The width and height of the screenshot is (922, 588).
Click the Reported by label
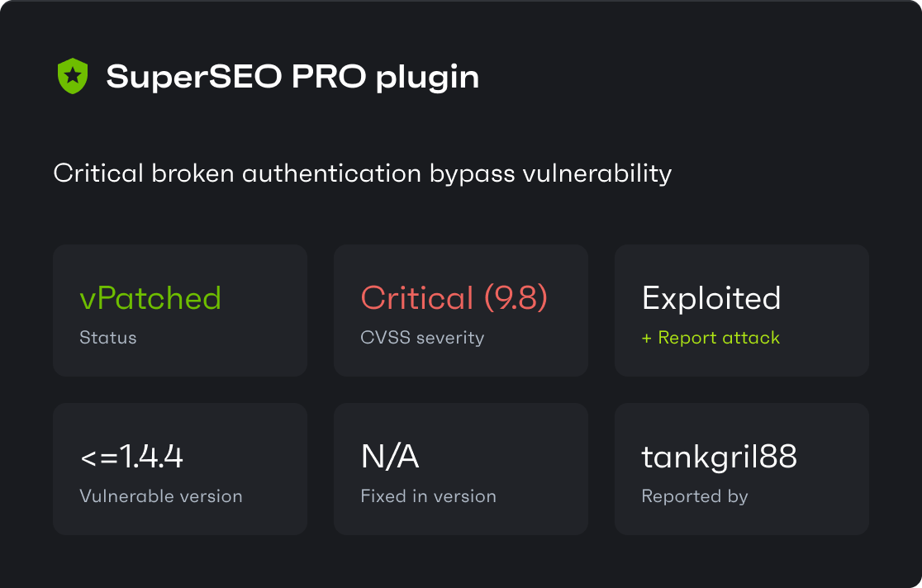coord(694,496)
